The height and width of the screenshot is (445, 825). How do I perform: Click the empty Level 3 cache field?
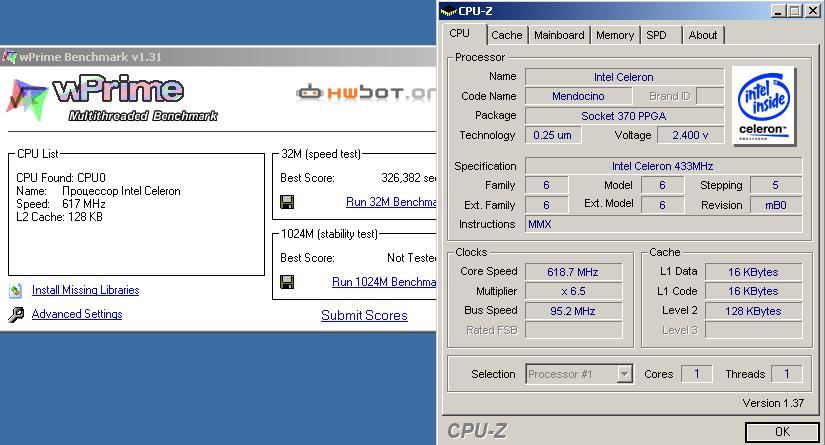(753, 330)
